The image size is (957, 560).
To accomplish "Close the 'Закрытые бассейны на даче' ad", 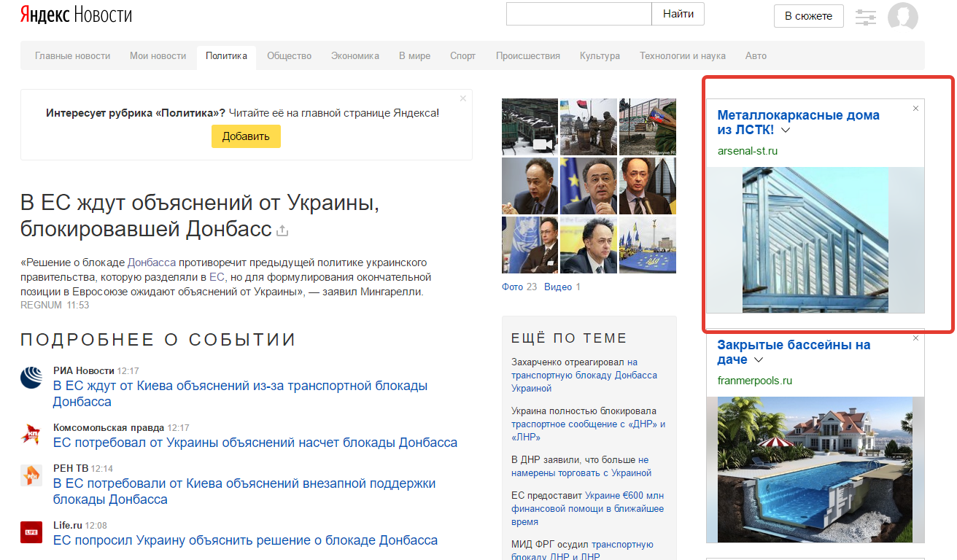I will click(x=916, y=338).
